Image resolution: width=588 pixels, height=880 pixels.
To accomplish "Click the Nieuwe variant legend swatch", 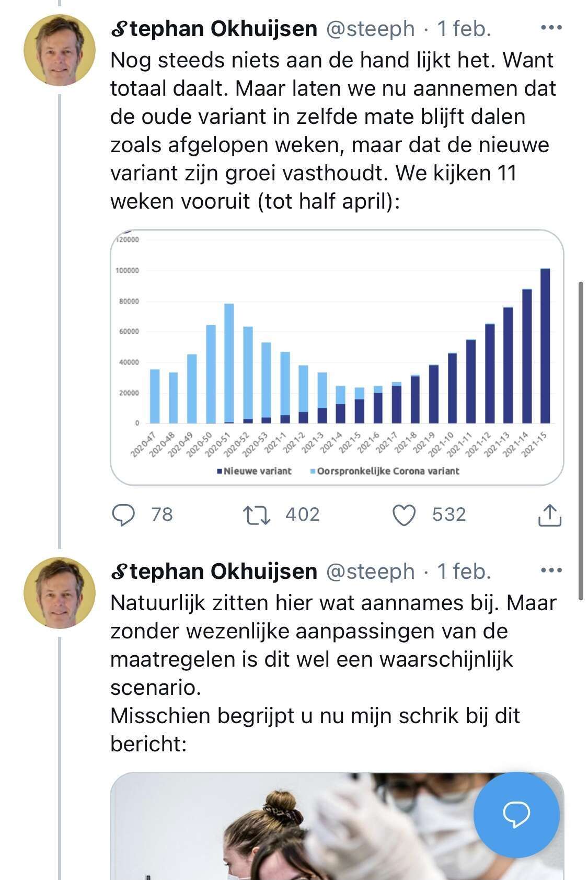I will tap(220, 471).
